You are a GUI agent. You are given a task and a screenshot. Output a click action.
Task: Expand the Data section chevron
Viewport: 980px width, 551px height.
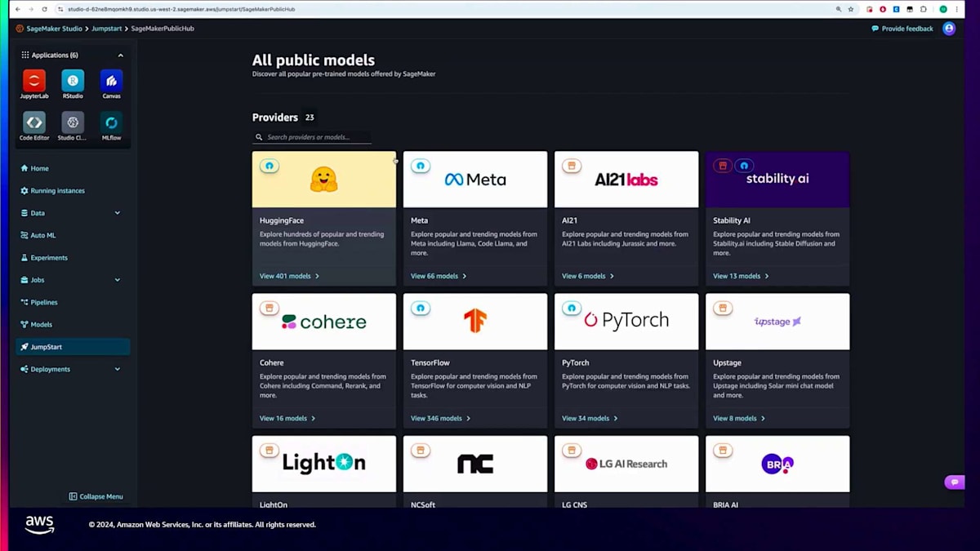pos(117,213)
